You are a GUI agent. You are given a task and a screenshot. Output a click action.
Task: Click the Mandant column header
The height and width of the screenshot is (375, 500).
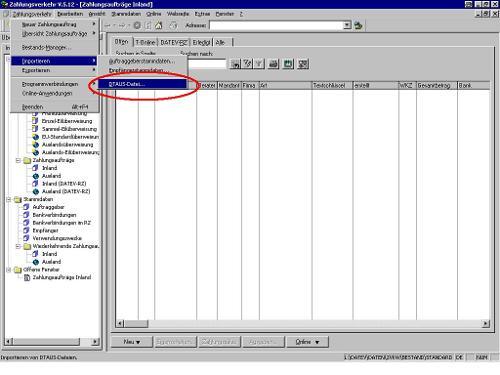[229, 86]
